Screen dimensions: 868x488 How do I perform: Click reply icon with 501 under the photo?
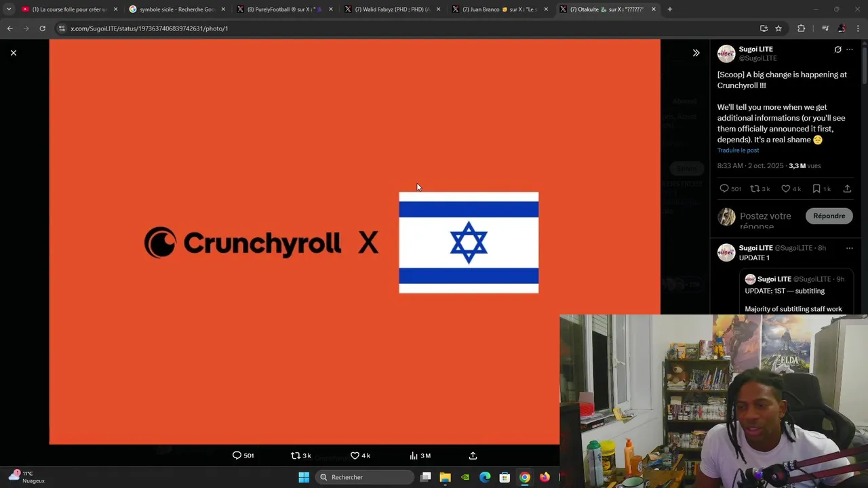pos(243,455)
